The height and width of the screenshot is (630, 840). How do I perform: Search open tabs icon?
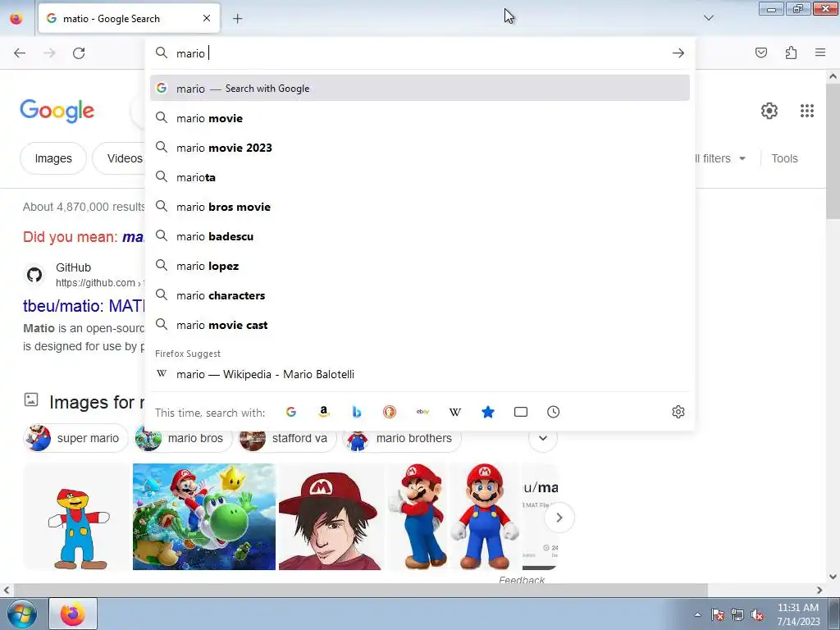(x=521, y=412)
